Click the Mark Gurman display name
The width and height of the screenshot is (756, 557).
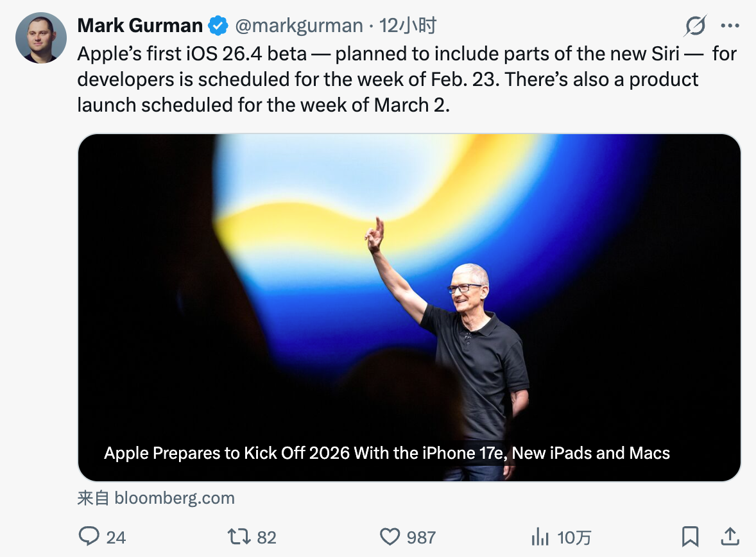tap(140, 26)
